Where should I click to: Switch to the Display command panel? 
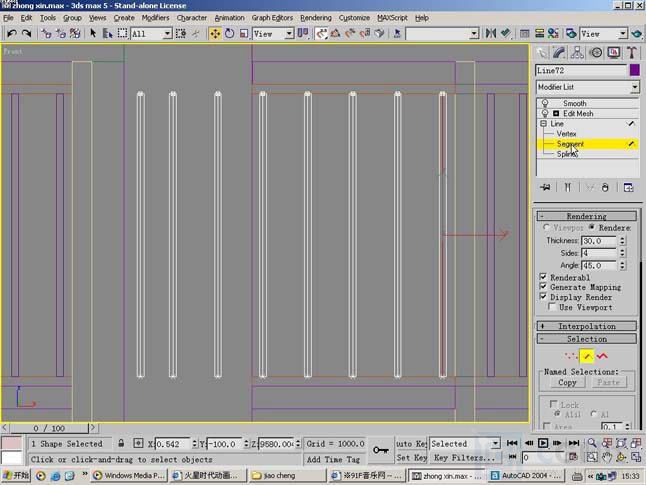[x=614, y=53]
